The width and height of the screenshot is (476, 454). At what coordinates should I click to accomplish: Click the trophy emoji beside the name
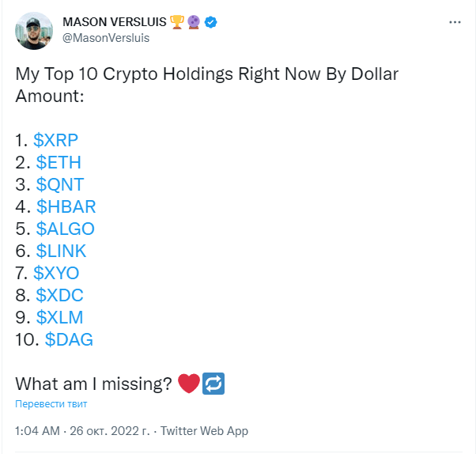point(177,22)
